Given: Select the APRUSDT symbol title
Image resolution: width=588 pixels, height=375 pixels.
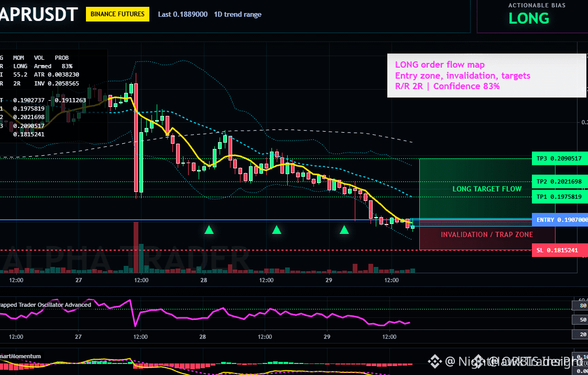Looking at the screenshot, I should (x=39, y=15).
